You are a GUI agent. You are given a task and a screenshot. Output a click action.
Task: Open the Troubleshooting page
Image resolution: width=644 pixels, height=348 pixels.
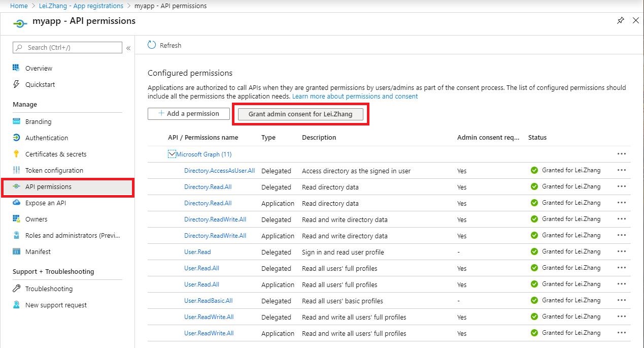(49, 289)
